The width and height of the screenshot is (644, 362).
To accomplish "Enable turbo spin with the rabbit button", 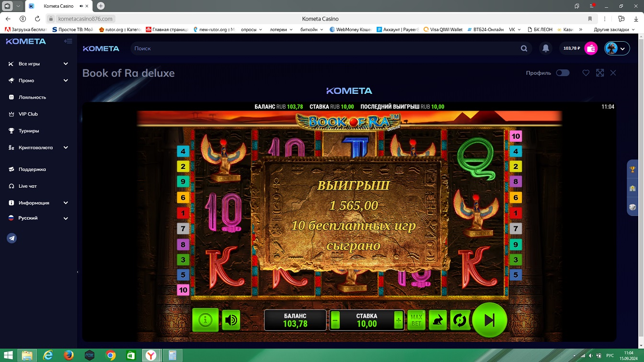I will pyautogui.click(x=437, y=320).
